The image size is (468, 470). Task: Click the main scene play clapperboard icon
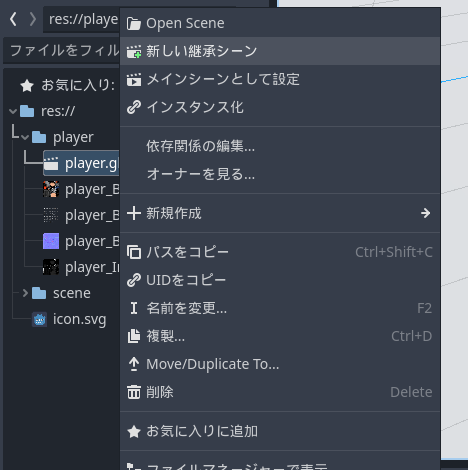(134, 80)
